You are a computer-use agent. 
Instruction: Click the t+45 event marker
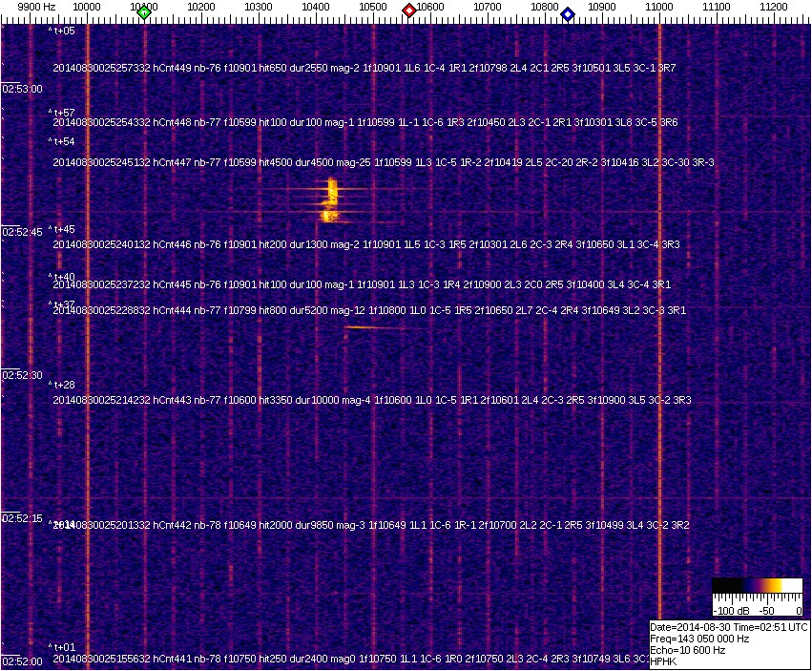[x=65, y=229]
